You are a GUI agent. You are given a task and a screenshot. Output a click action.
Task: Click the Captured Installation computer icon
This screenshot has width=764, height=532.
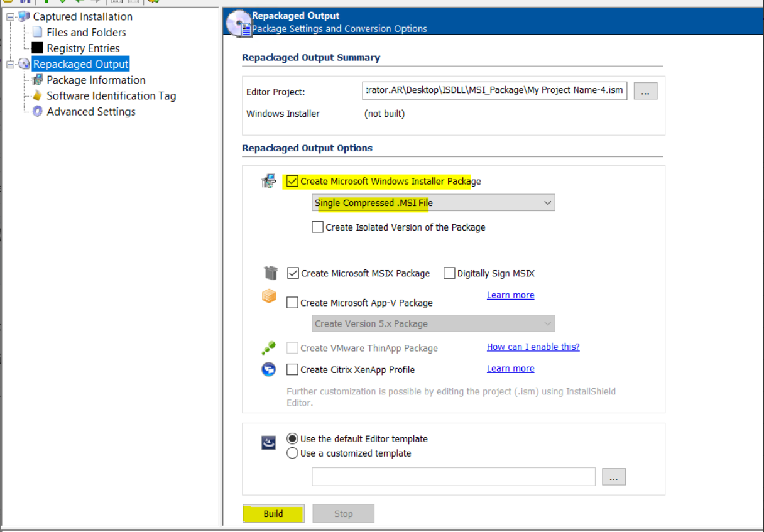[x=24, y=16]
